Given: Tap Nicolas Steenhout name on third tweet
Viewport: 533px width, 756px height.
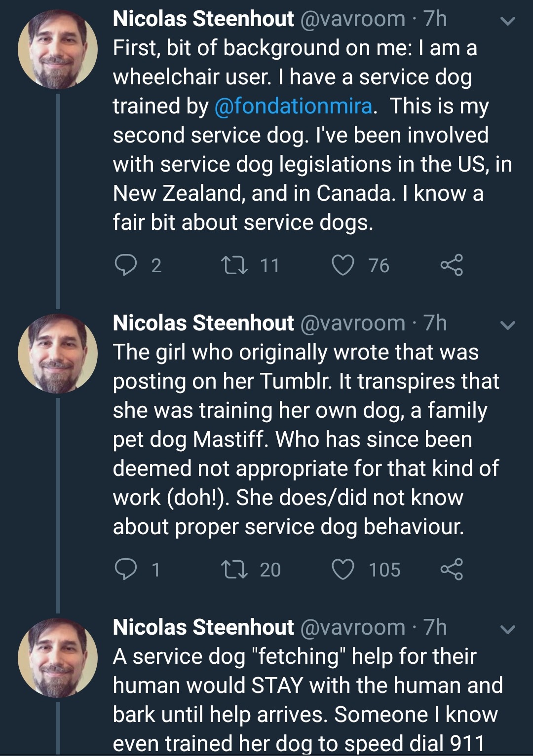Looking at the screenshot, I should point(203,628).
